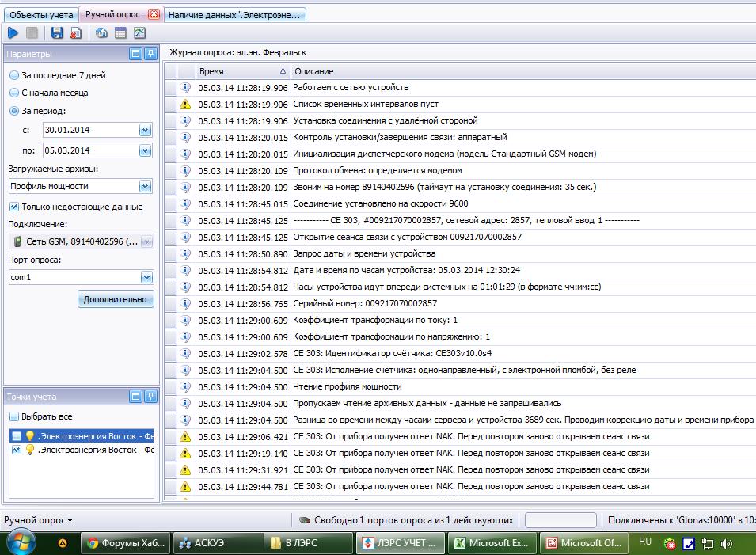
Task: Click warning icon on Список временных интервалов пуст
Action: 185,105
